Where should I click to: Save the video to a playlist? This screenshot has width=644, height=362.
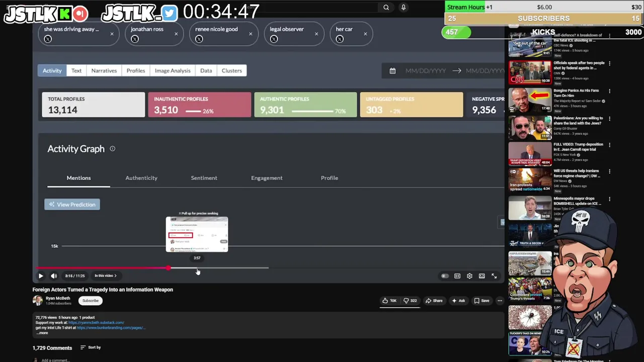[x=481, y=301]
